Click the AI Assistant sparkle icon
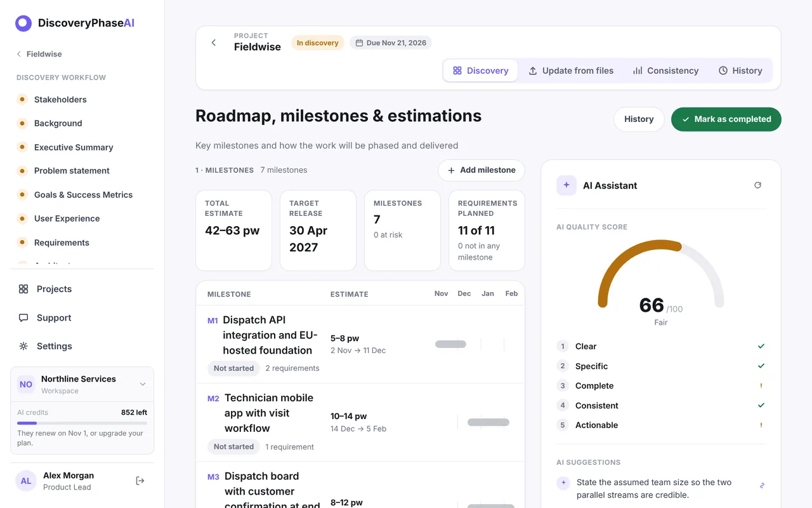The height and width of the screenshot is (508, 812). coord(566,185)
